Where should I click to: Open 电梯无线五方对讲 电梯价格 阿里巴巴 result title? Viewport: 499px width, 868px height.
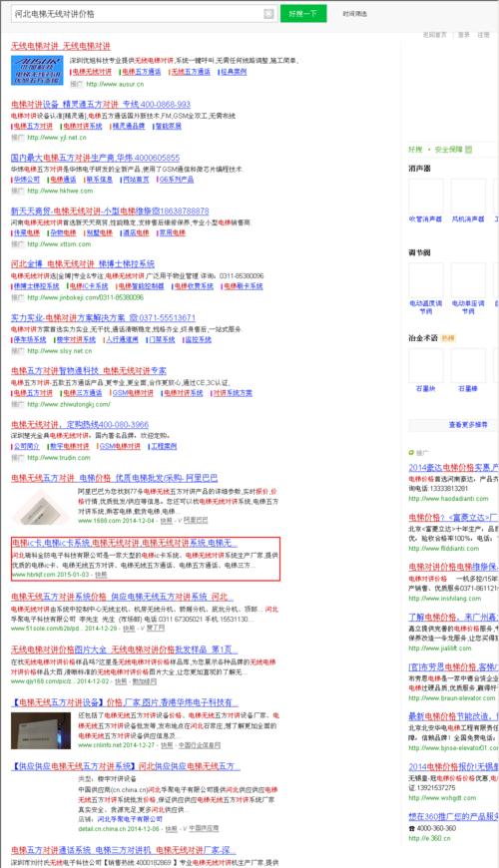114,478
